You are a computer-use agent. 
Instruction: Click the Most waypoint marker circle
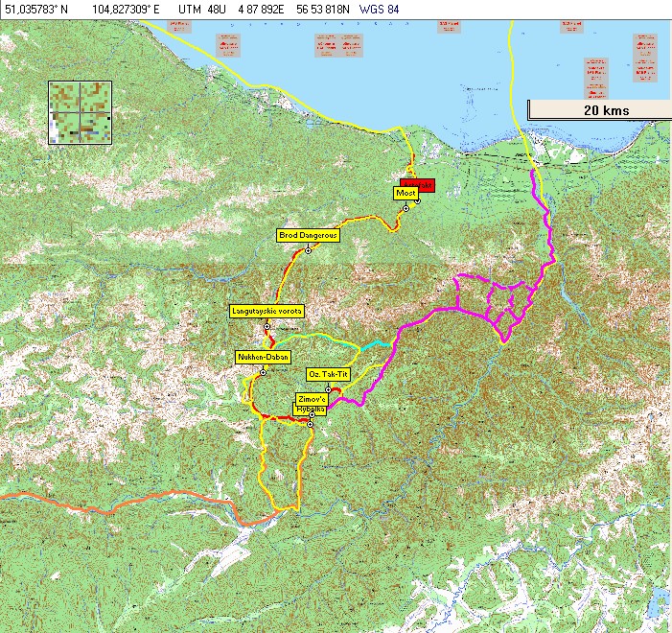coord(406,208)
